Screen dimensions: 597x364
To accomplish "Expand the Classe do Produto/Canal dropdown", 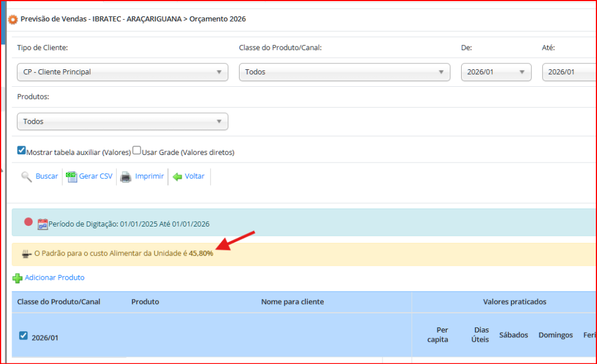I will (x=344, y=72).
